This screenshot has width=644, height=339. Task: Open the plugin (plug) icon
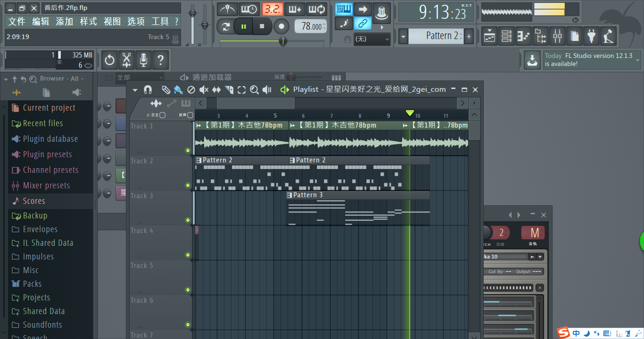point(591,36)
